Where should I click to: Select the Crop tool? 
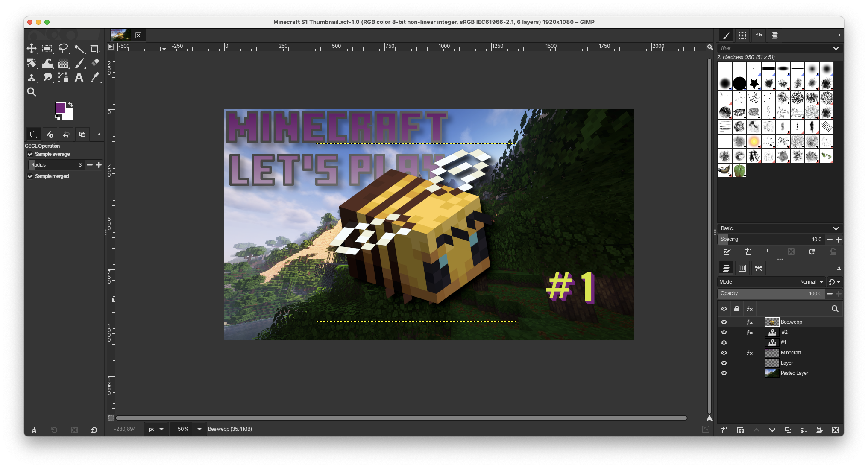(x=95, y=48)
